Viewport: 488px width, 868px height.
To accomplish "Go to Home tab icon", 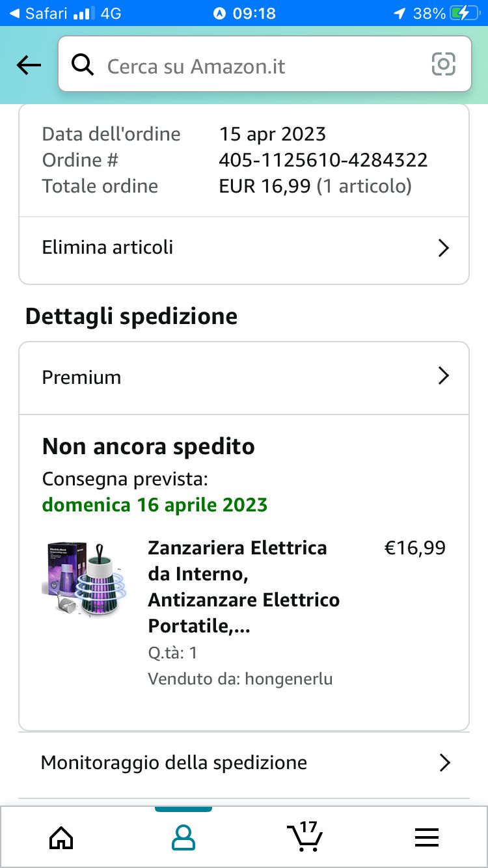I will (x=61, y=837).
